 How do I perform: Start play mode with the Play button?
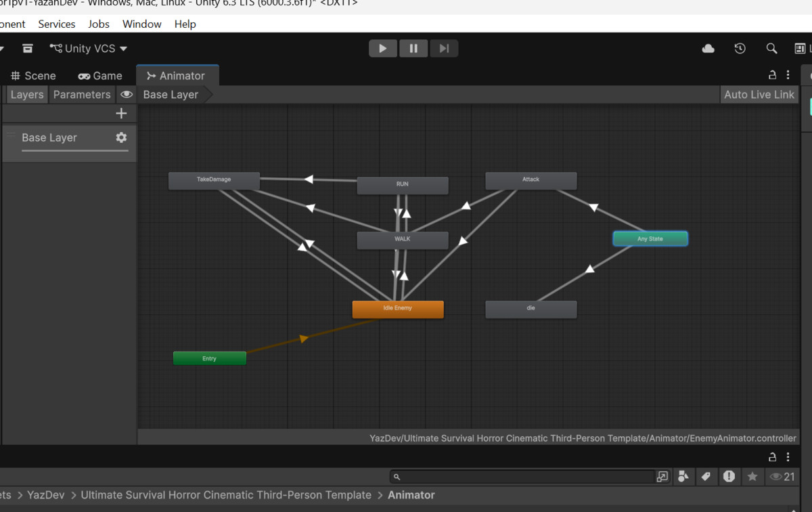click(x=383, y=49)
